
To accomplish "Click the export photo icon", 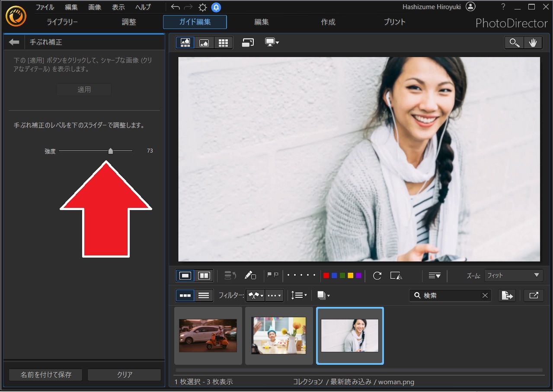I will point(507,295).
